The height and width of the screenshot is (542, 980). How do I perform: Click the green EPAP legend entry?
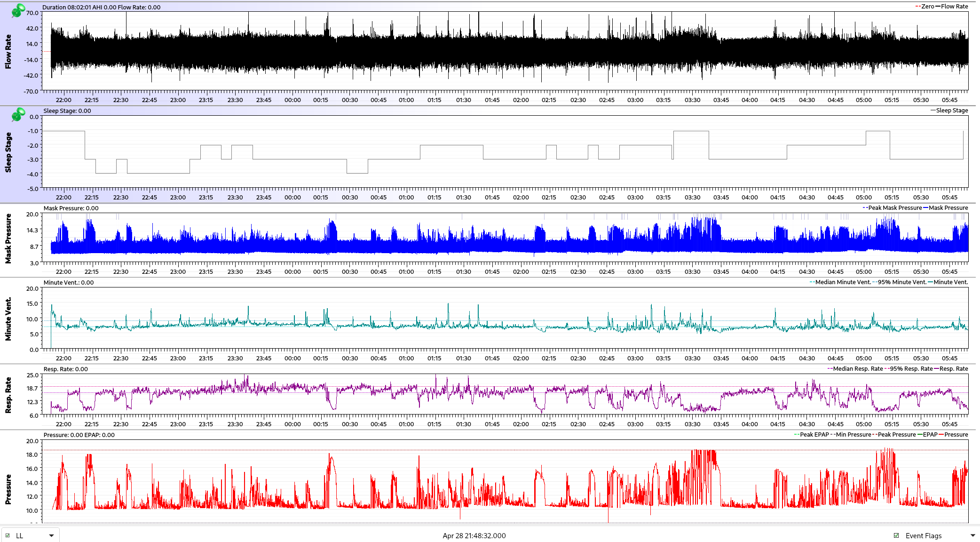(927, 435)
